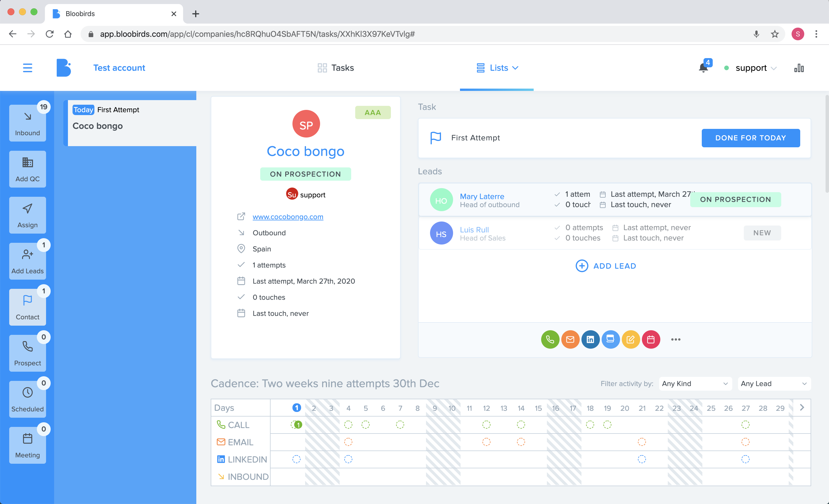Open the Coco bongo company name
Image resolution: width=829 pixels, height=504 pixels.
click(305, 151)
